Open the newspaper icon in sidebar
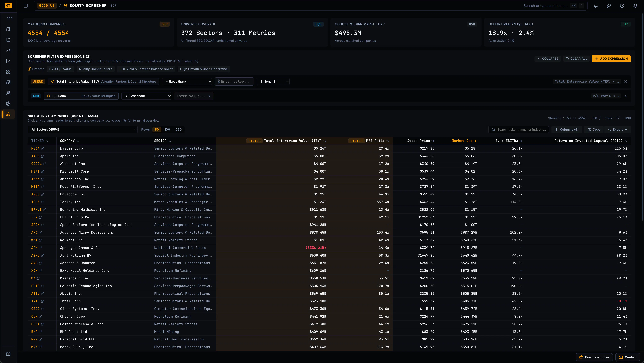The height and width of the screenshot is (363, 644). coord(8,82)
